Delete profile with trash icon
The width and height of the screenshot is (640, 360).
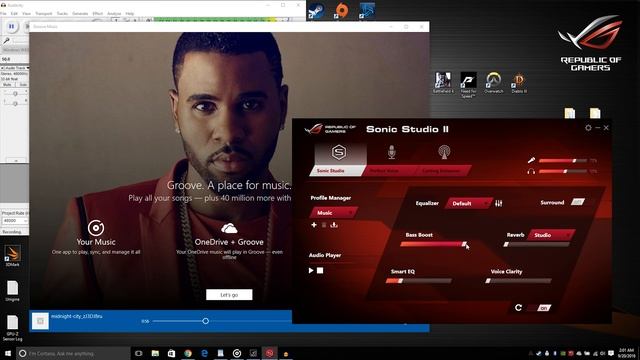point(324,225)
